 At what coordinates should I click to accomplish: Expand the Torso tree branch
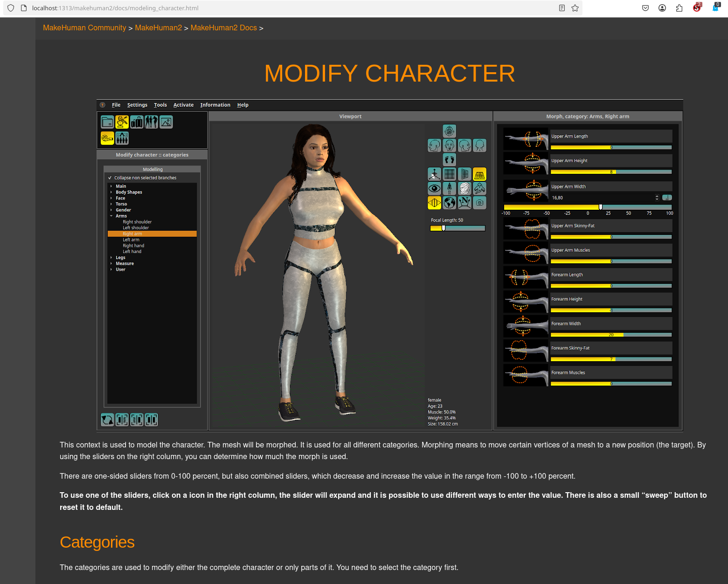click(111, 204)
